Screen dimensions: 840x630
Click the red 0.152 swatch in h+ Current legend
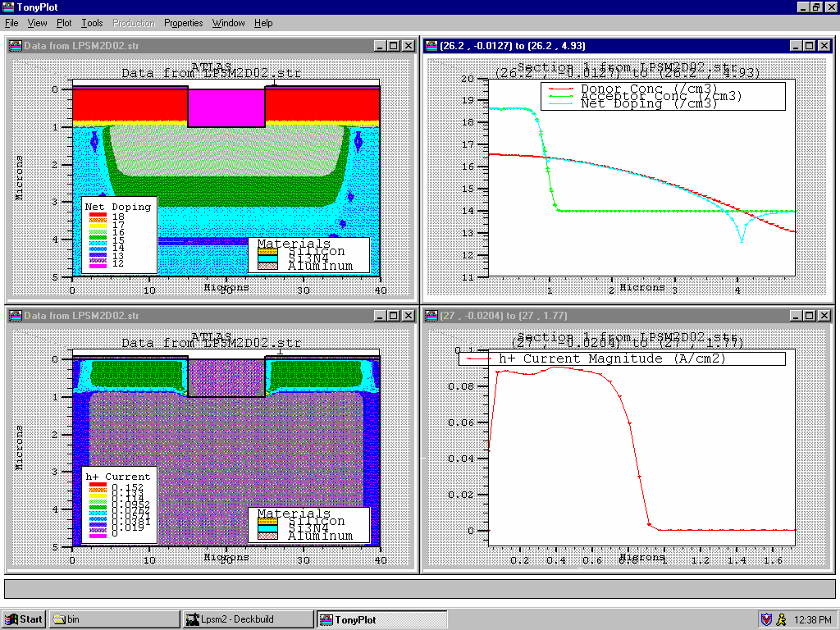point(98,485)
